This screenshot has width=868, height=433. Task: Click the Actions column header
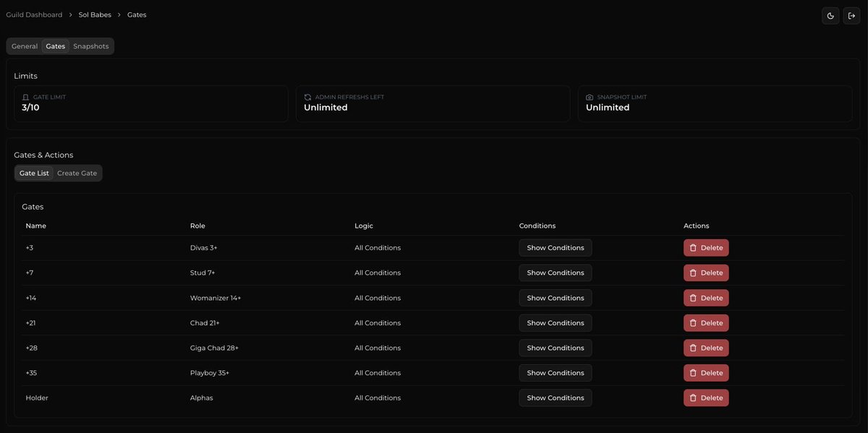pyautogui.click(x=697, y=226)
